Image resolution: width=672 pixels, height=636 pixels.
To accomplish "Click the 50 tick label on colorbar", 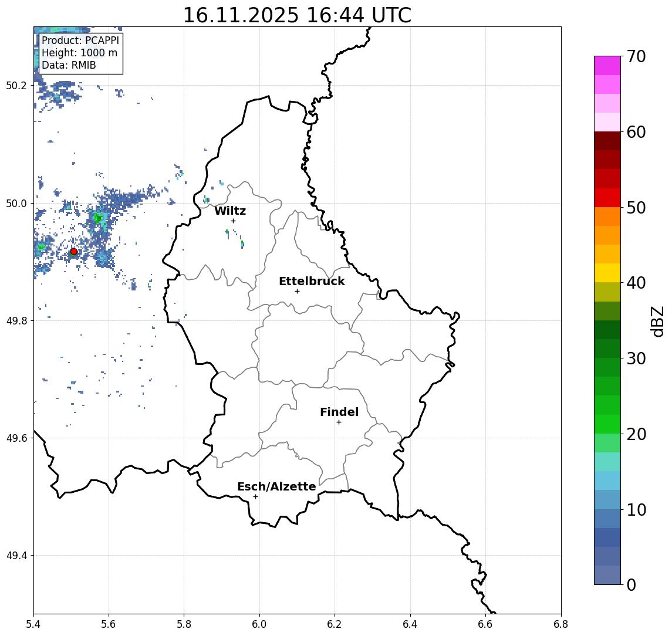I will click(636, 208).
